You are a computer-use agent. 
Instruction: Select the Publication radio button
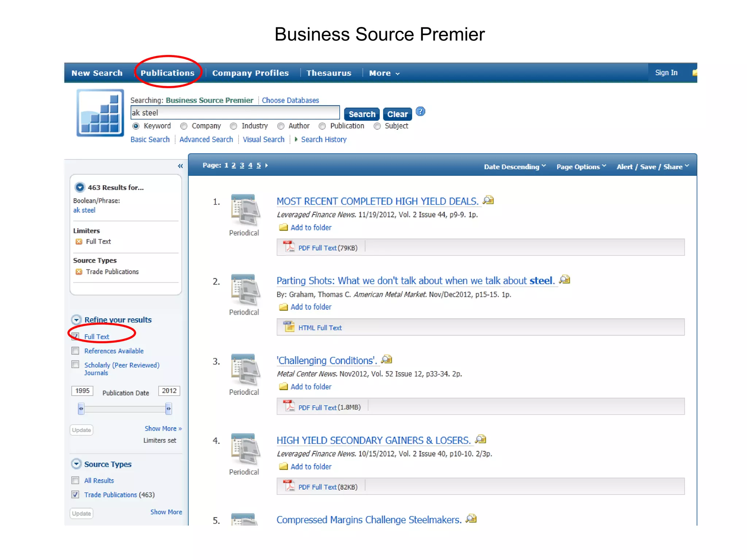tap(322, 126)
